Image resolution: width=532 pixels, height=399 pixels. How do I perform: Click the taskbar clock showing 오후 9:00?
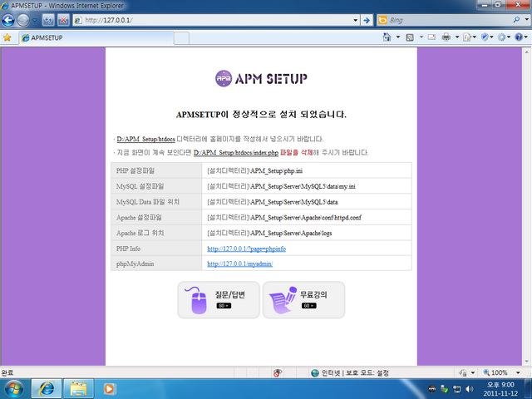(x=500, y=389)
